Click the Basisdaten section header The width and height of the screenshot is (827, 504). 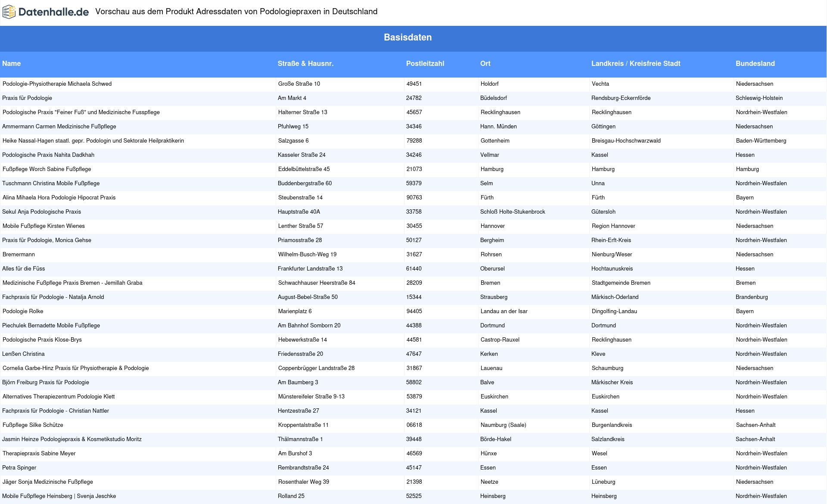[x=408, y=37]
